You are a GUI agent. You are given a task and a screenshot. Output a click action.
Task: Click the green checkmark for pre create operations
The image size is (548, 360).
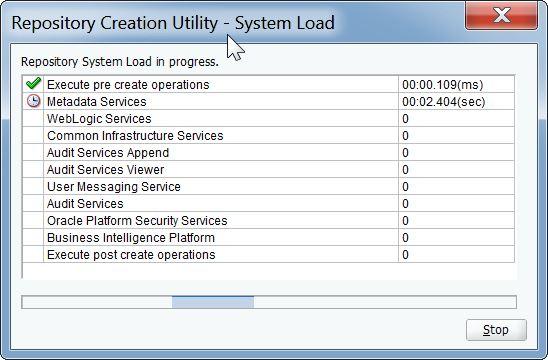(34, 84)
